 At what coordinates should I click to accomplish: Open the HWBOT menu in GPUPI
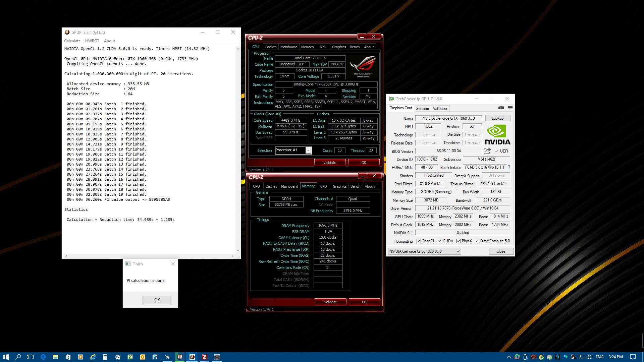tap(92, 41)
